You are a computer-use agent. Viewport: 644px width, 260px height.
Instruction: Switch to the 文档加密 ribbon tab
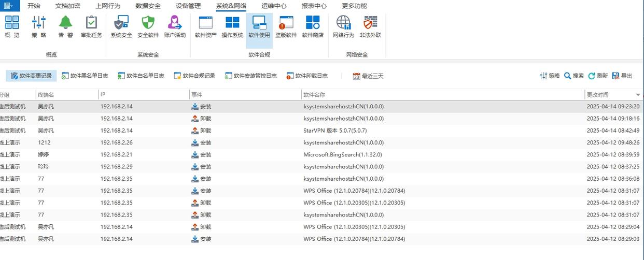point(68,6)
